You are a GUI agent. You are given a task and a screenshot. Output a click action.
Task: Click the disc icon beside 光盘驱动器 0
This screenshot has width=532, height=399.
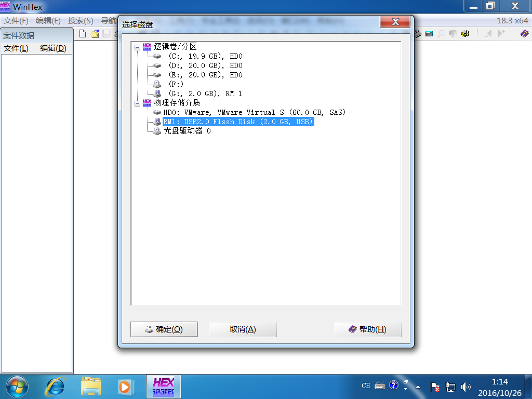click(x=157, y=130)
